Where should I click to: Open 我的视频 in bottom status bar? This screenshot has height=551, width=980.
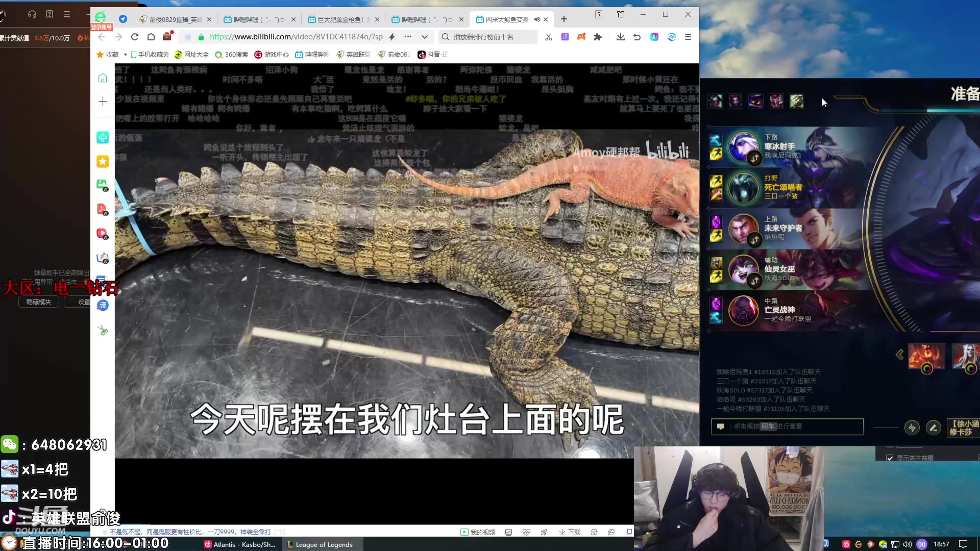click(x=478, y=532)
